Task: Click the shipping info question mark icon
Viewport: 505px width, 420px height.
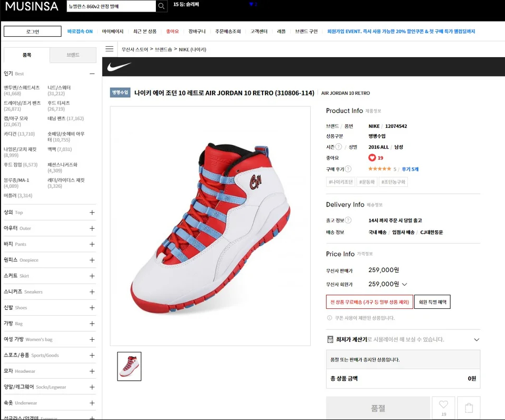Action: [348, 221]
